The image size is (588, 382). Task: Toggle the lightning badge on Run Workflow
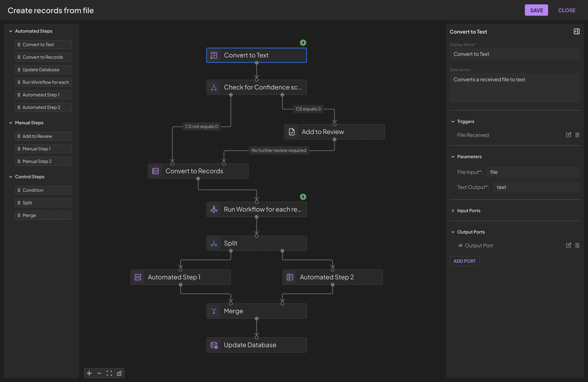(x=303, y=196)
